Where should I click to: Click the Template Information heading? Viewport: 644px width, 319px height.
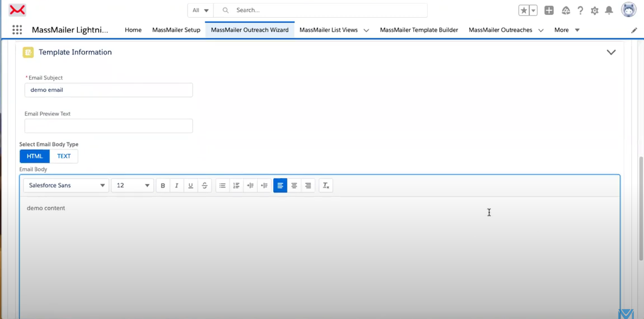(x=75, y=52)
